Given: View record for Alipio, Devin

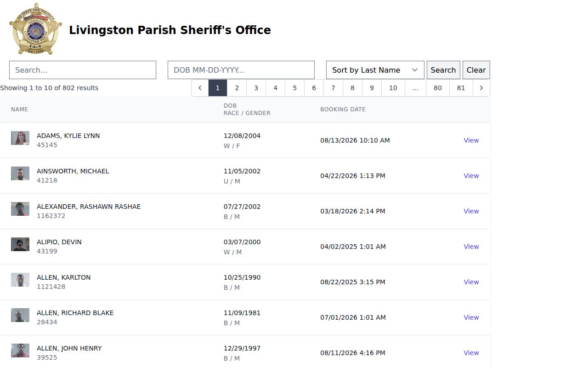Looking at the screenshot, I should [471, 247].
